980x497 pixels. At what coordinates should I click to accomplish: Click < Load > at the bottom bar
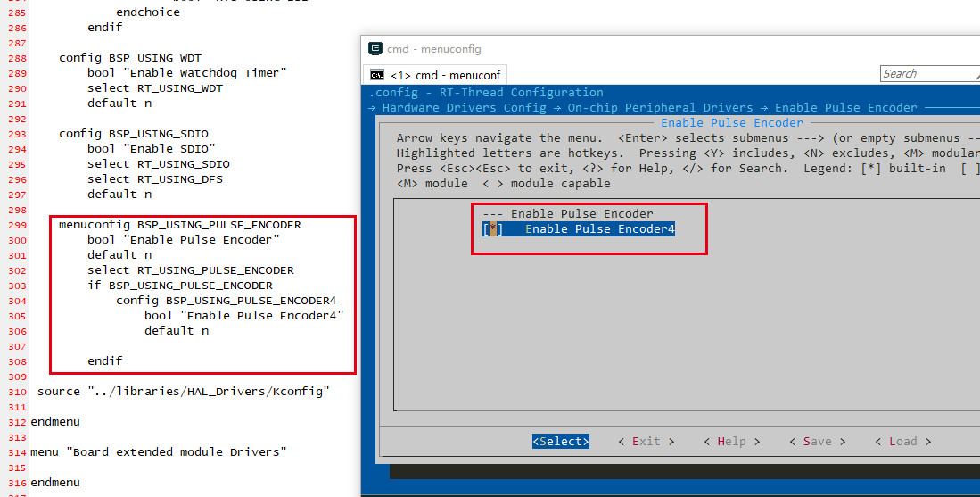pos(902,442)
